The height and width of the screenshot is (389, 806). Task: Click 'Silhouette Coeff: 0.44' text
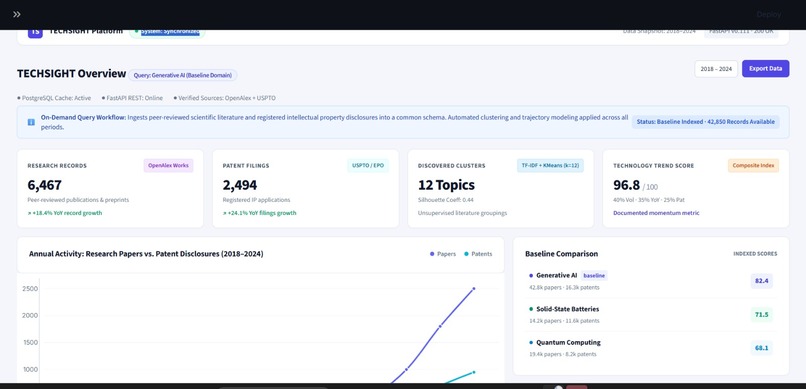click(446, 200)
